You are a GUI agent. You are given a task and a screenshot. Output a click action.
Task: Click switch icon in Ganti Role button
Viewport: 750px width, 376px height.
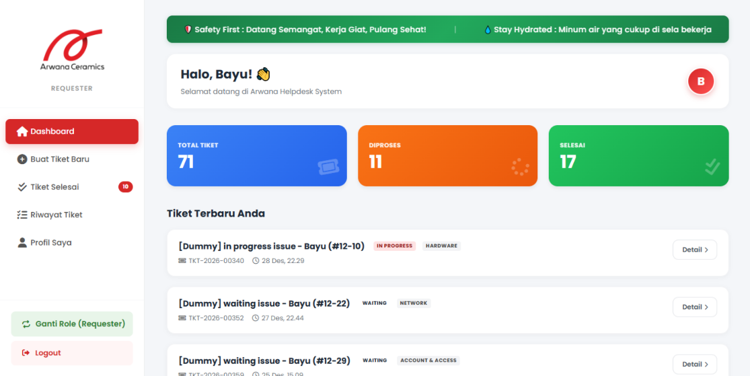pyautogui.click(x=26, y=324)
